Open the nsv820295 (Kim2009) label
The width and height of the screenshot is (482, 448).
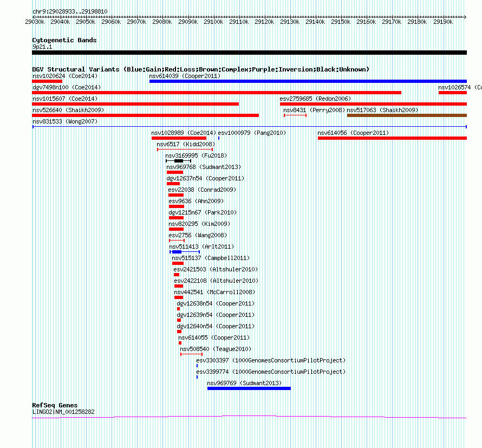pyautogui.click(x=199, y=224)
